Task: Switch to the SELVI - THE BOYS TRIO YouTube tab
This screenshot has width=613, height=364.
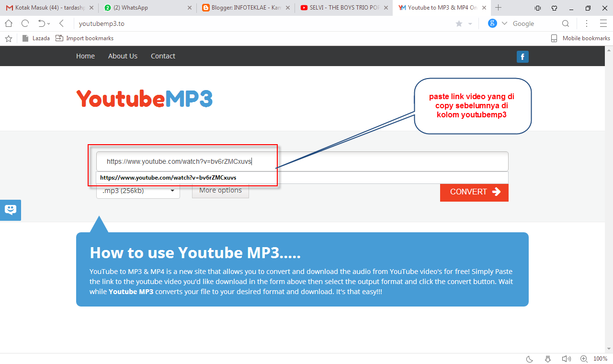Action: point(343,8)
